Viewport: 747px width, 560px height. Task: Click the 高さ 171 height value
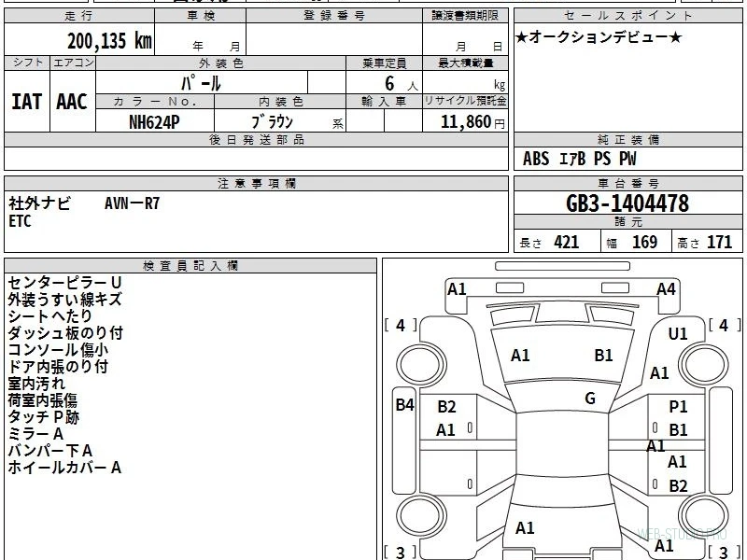705,243
